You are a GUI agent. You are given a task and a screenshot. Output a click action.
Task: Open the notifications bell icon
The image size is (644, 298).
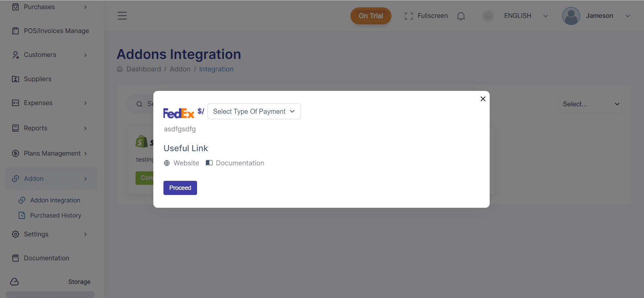coord(461,16)
